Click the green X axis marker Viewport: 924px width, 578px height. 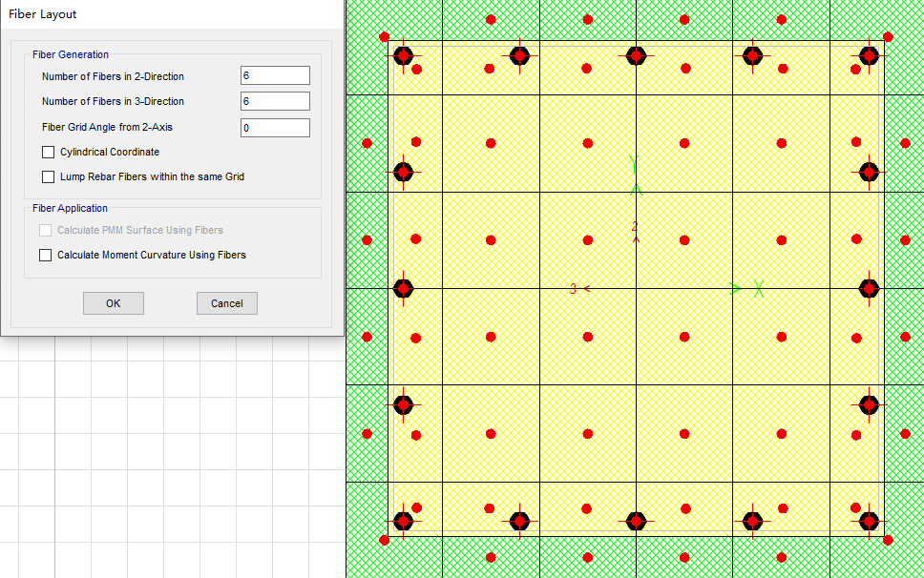pos(758,288)
